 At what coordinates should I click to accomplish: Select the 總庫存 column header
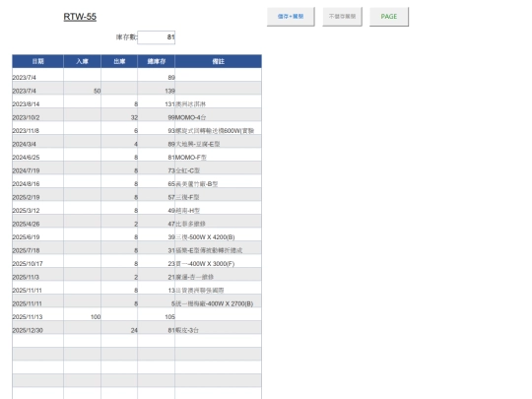(157, 61)
